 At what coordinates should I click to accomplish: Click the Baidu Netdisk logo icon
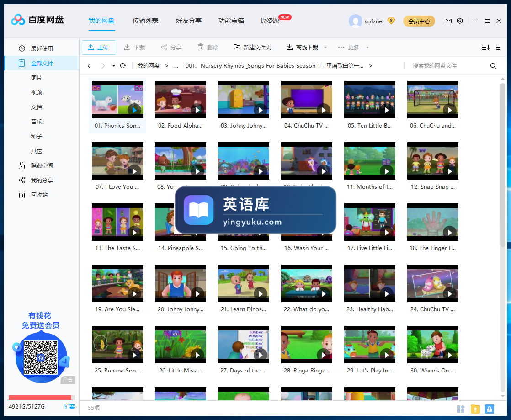coord(18,20)
